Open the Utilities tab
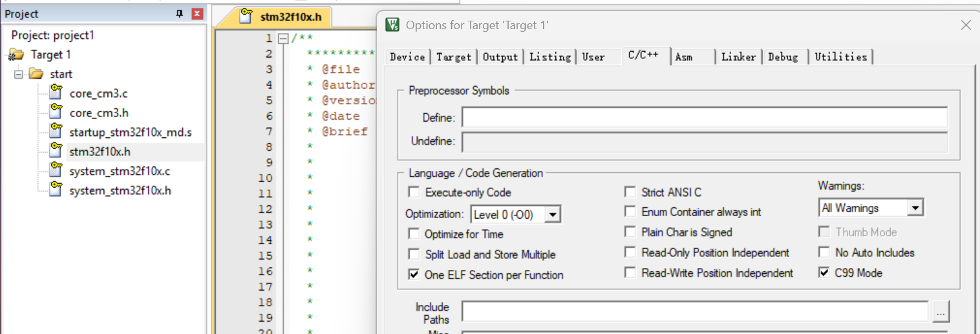 (x=840, y=57)
